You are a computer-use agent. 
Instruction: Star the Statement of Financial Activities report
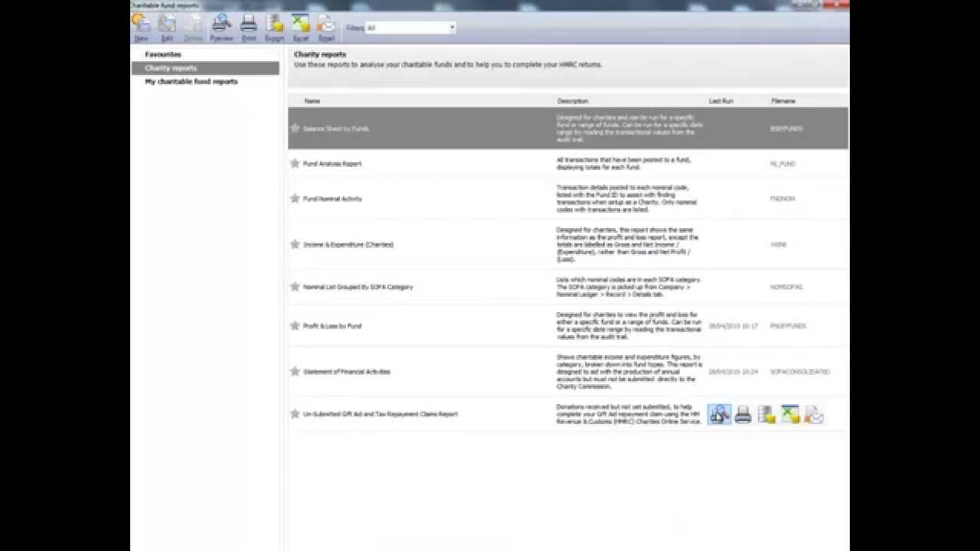295,371
